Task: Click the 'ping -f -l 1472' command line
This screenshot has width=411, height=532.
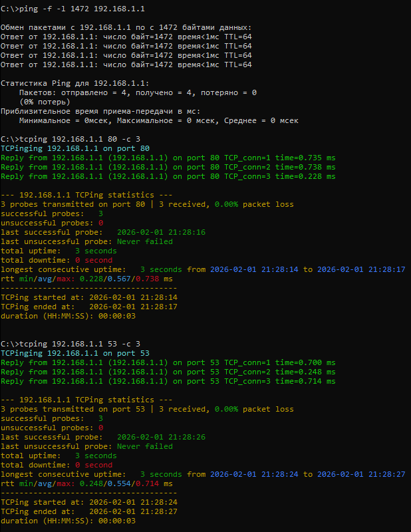Action: 72,9
